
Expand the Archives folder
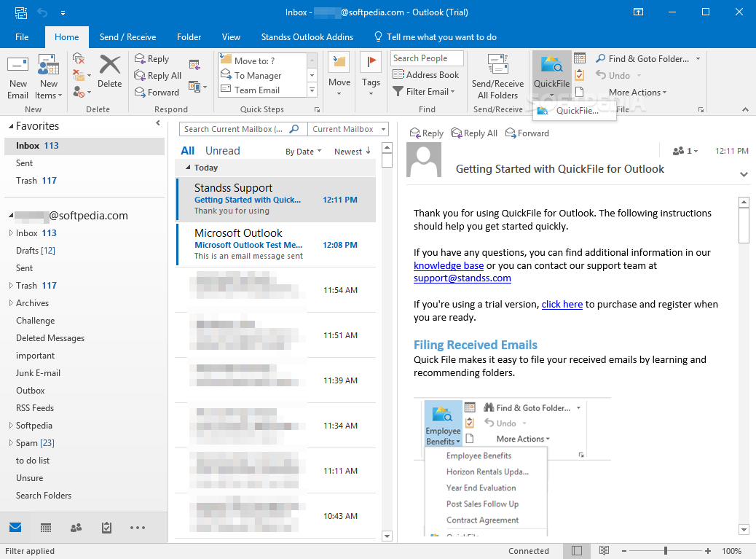coord(11,303)
